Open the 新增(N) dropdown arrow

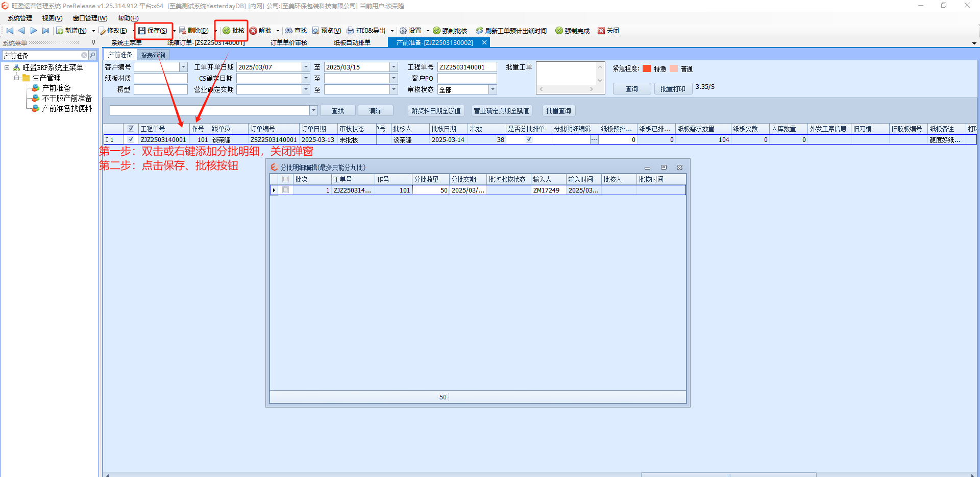(93, 31)
